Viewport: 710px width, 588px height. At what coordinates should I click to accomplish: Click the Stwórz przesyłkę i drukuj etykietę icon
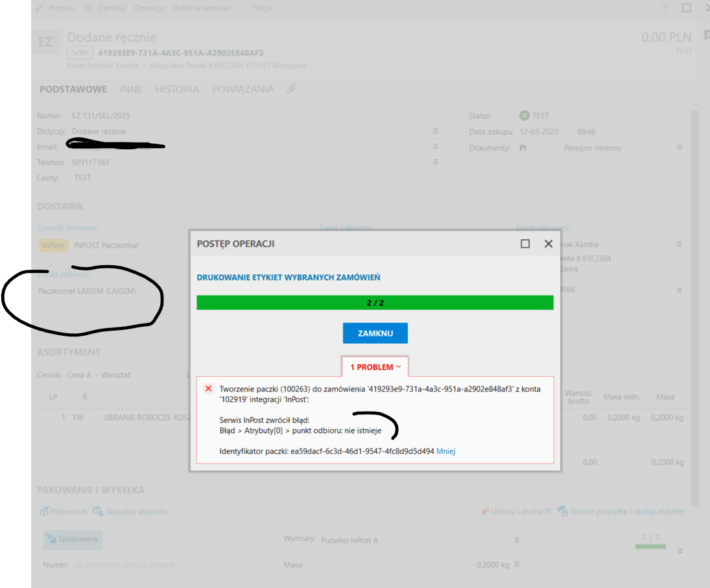pos(562,512)
